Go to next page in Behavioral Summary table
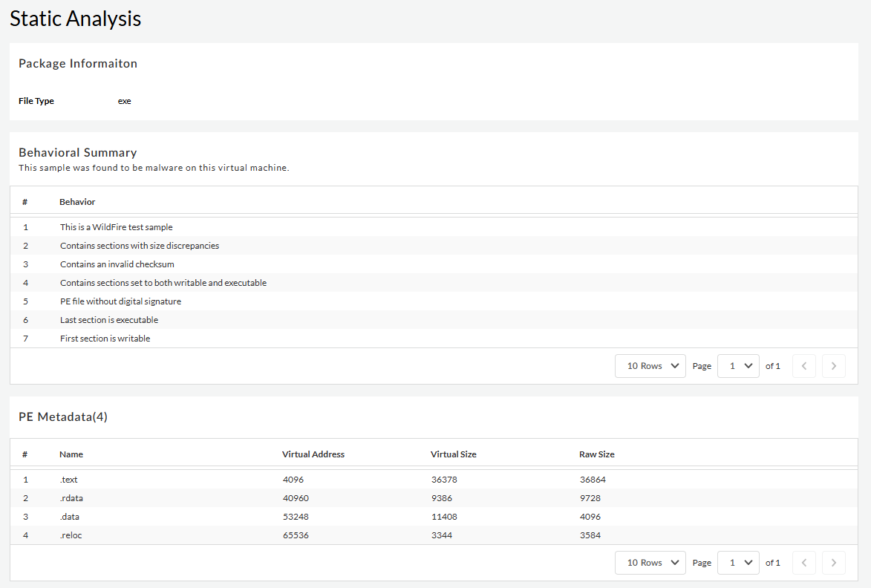The image size is (871, 588). [833, 366]
